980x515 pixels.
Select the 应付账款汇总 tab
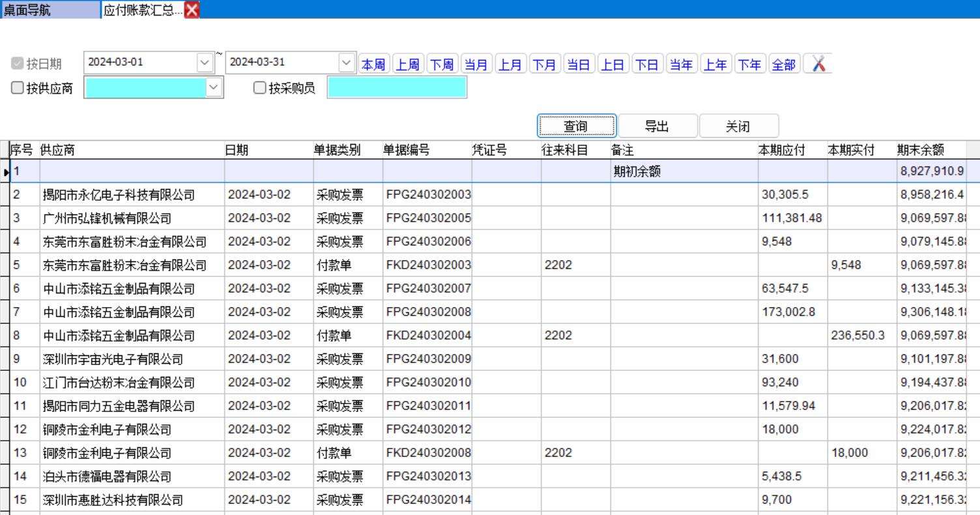[x=142, y=9]
